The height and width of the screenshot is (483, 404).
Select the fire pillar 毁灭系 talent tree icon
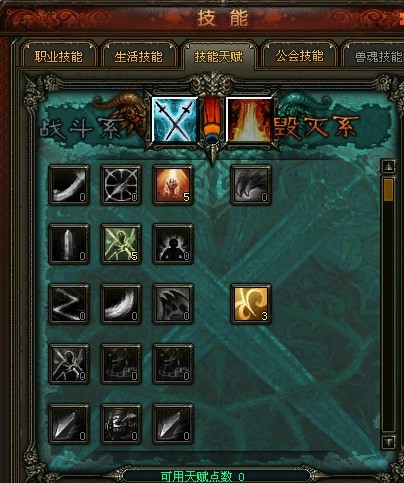(x=249, y=120)
